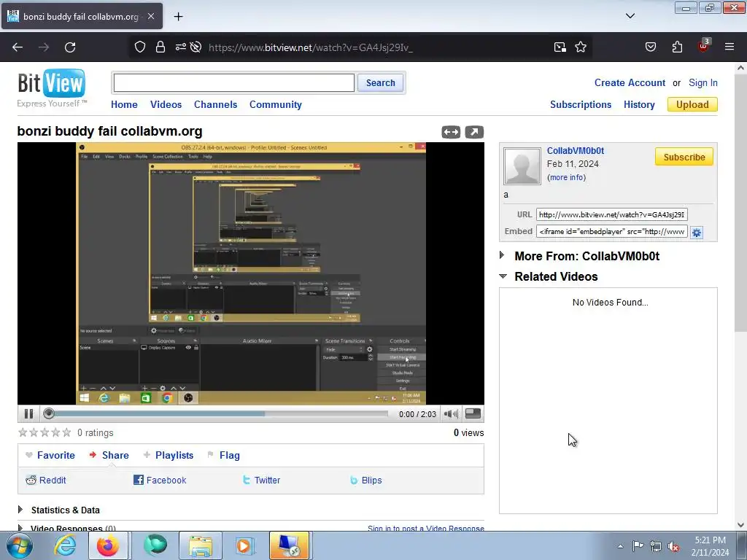This screenshot has width=747, height=560.
Task: Open the CollabVM0b0t channel link
Action: click(x=575, y=150)
